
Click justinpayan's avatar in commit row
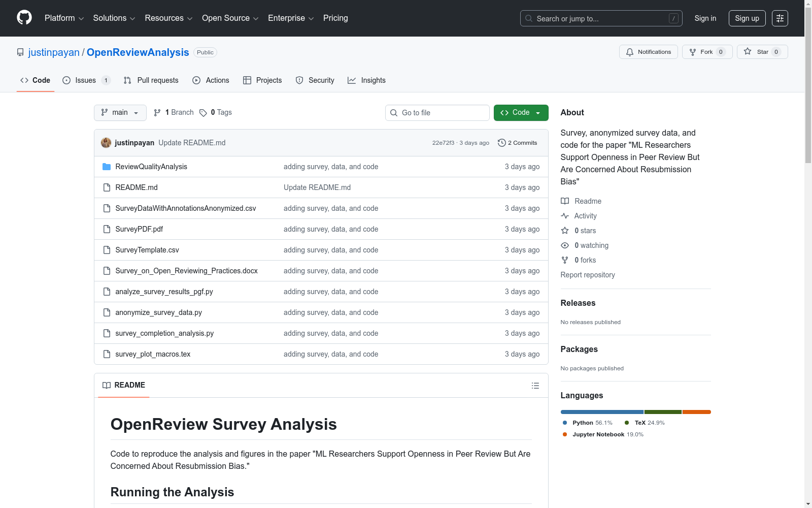(x=106, y=143)
